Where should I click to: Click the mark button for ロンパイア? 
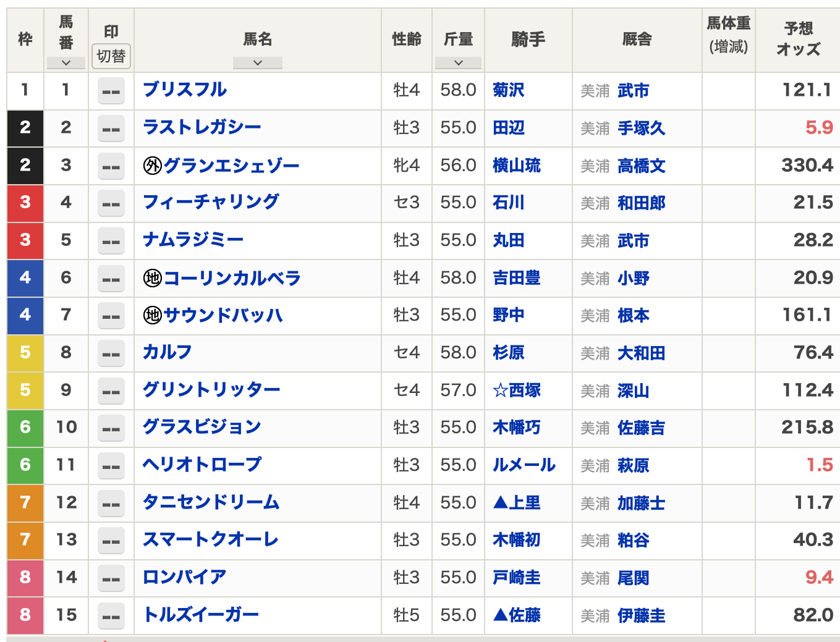pyautogui.click(x=111, y=578)
